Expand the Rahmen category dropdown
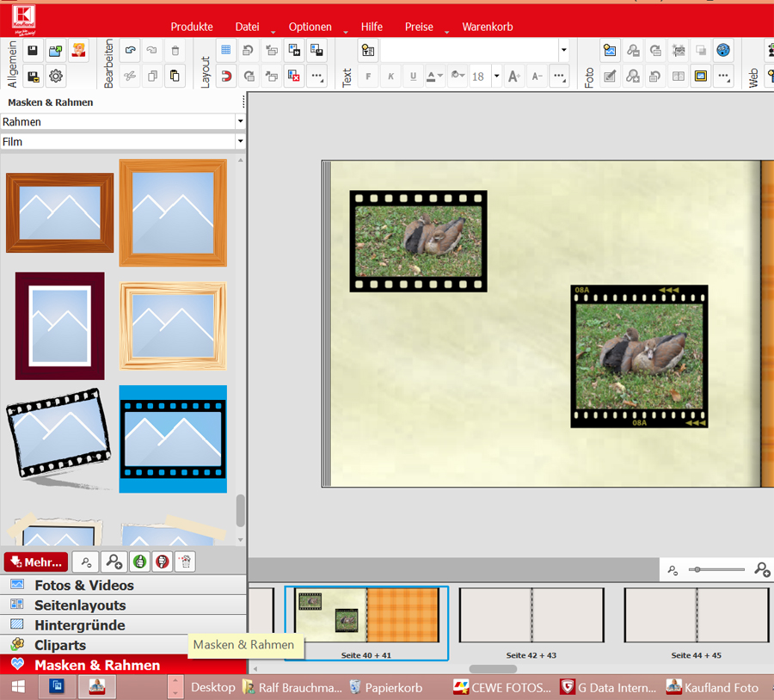 point(240,122)
